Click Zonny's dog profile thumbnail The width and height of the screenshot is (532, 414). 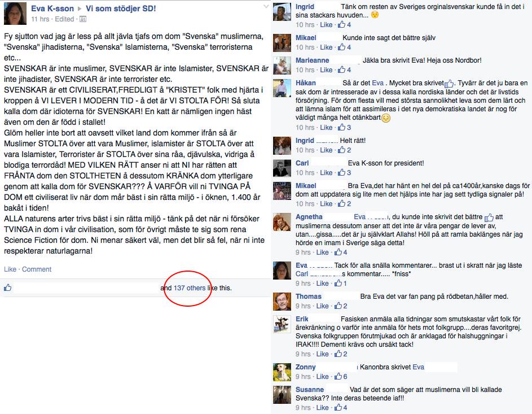[x=282, y=372]
